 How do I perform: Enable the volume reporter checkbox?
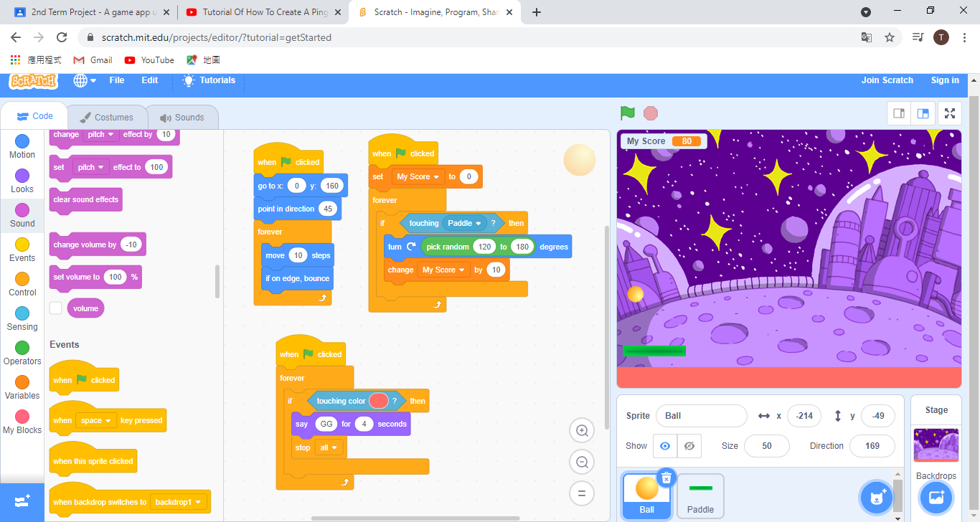[56, 308]
